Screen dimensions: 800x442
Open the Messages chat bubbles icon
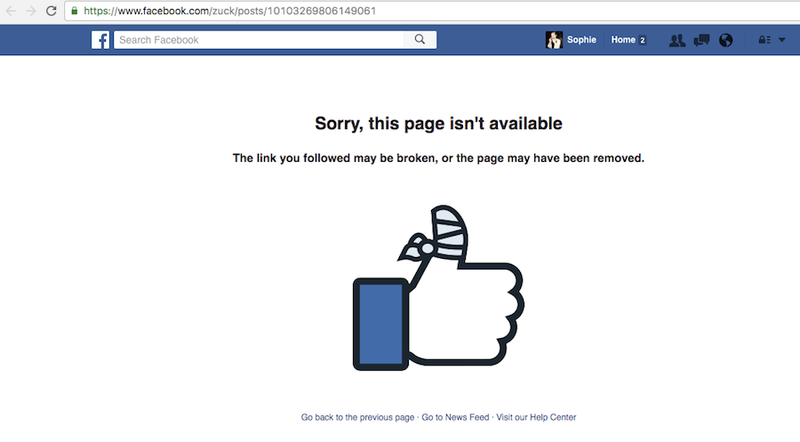[702, 40]
